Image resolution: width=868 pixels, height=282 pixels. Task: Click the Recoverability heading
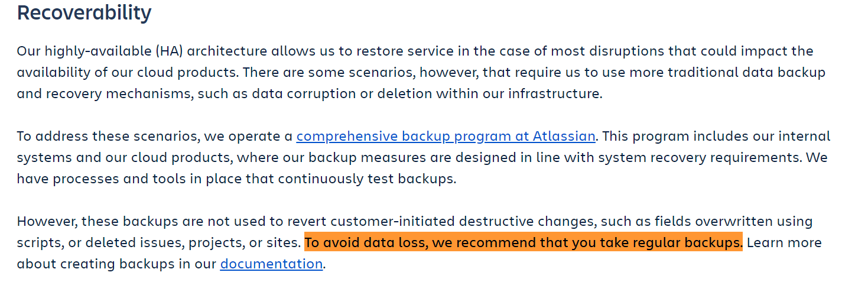click(84, 12)
